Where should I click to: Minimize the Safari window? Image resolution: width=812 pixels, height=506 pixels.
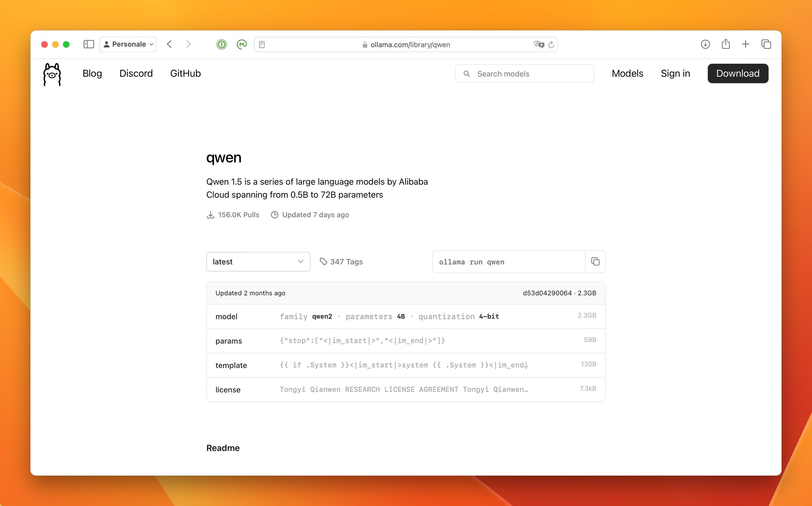click(55, 44)
